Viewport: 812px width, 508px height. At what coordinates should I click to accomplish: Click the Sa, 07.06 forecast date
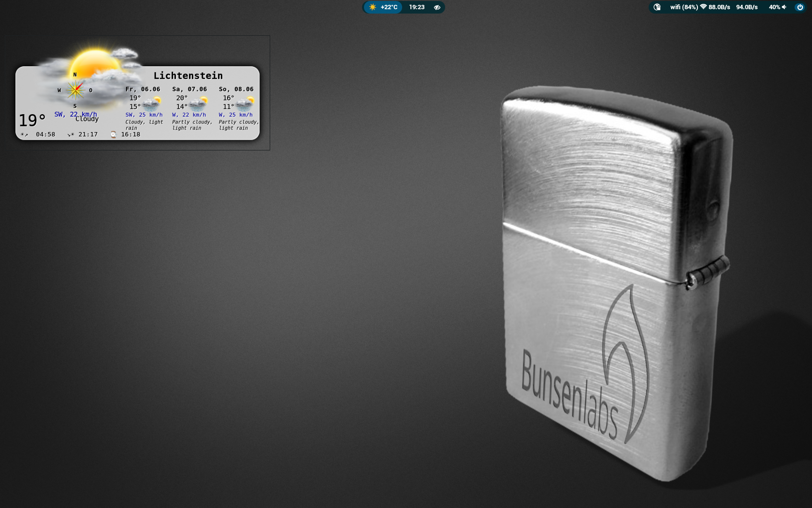click(189, 89)
